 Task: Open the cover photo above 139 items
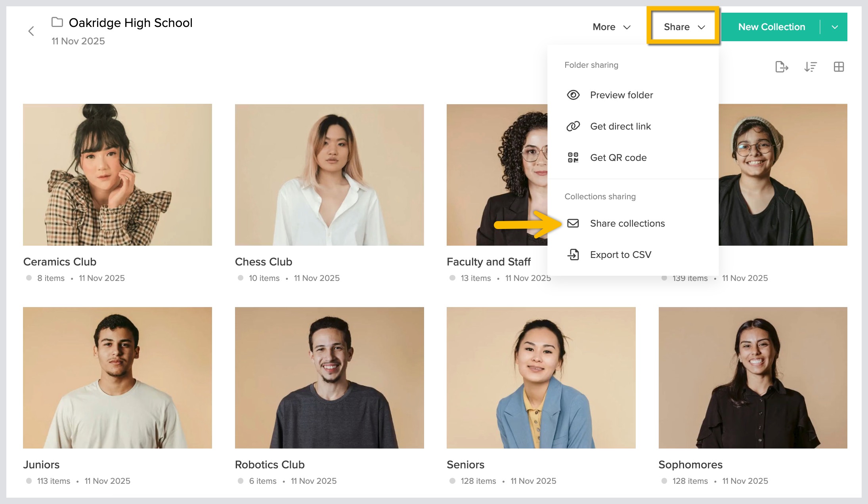tap(783, 175)
